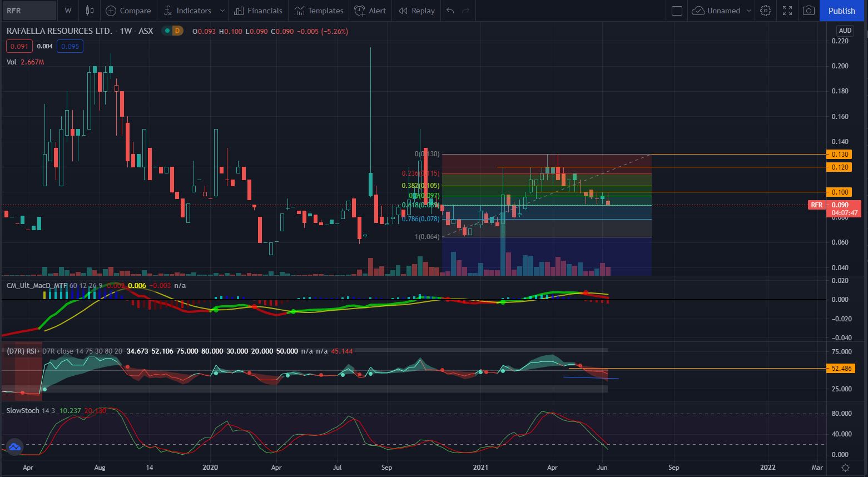
Task: Open the layout setup square icon
Action: [x=677, y=11]
